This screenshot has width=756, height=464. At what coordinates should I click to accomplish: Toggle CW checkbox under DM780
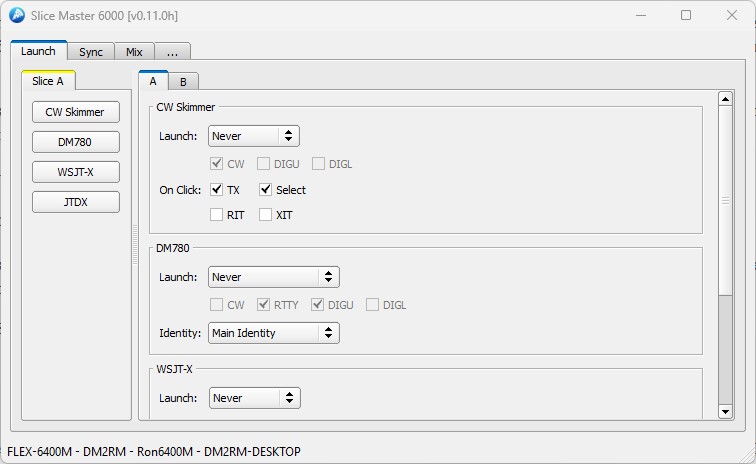click(216, 305)
